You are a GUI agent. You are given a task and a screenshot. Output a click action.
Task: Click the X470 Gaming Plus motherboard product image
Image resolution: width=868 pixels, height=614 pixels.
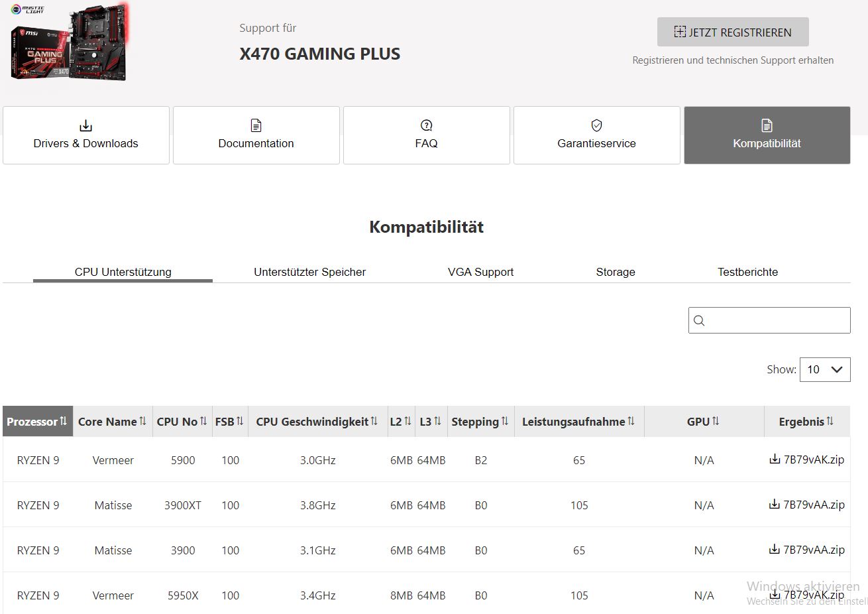click(70, 43)
